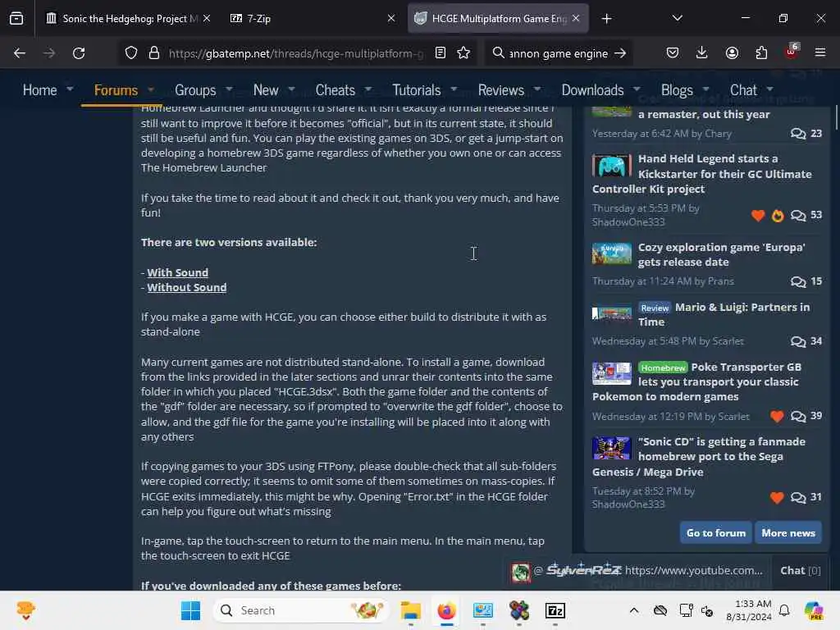Click the Windows Start button
840x630 pixels.
[190, 610]
